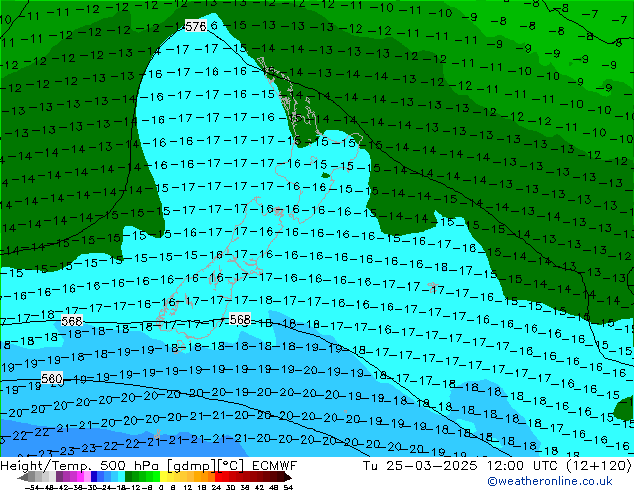Click the 568 label over South Island
634x490 pixels.
[x=240, y=319]
